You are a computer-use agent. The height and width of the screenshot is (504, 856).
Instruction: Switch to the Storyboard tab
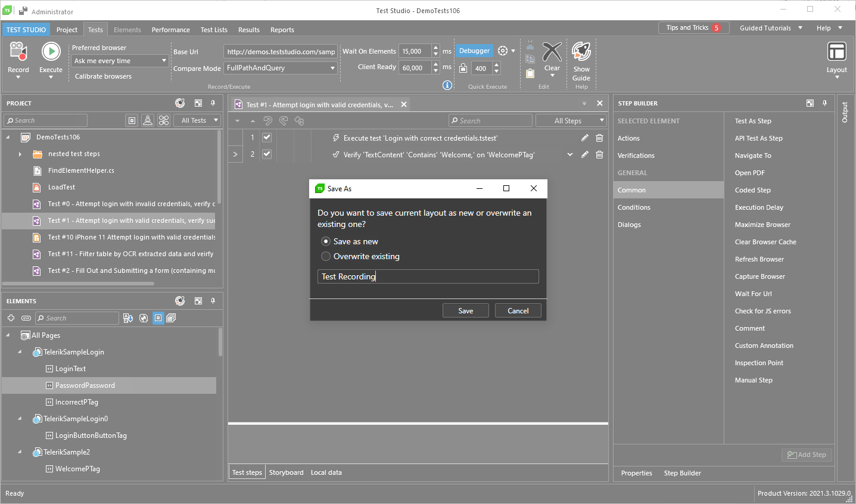[286, 472]
